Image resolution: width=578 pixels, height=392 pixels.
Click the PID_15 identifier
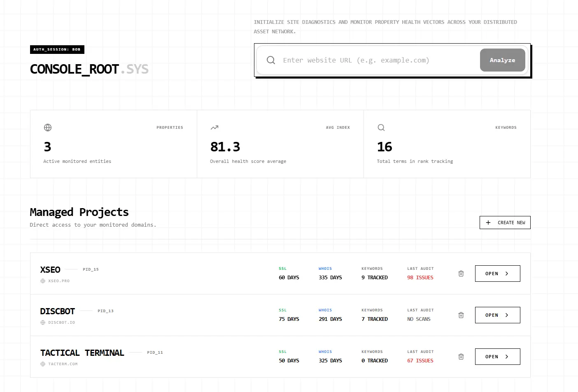point(91,269)
